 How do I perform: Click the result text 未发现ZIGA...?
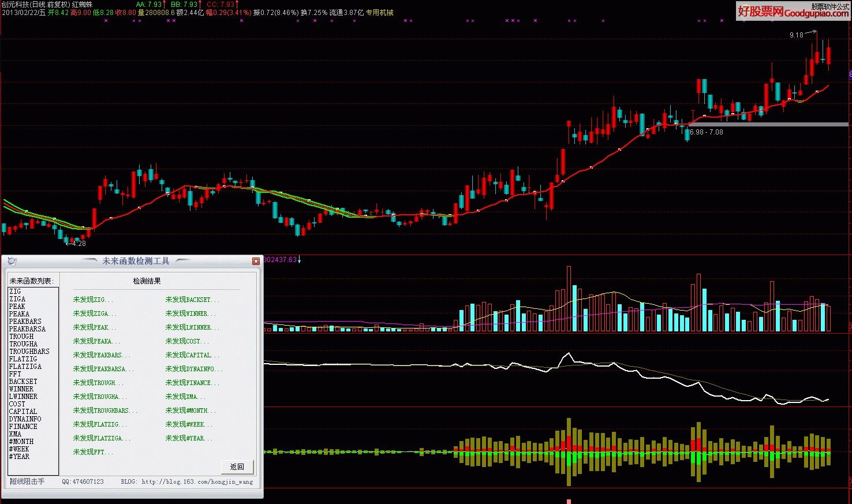(95, 313)
